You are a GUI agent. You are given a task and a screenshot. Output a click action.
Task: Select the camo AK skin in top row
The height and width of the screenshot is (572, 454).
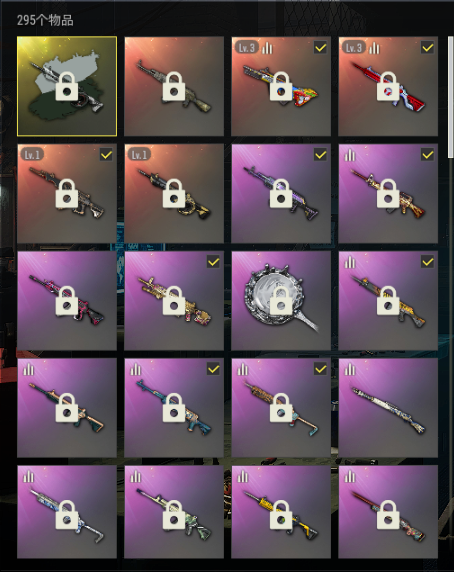(174, 86)
